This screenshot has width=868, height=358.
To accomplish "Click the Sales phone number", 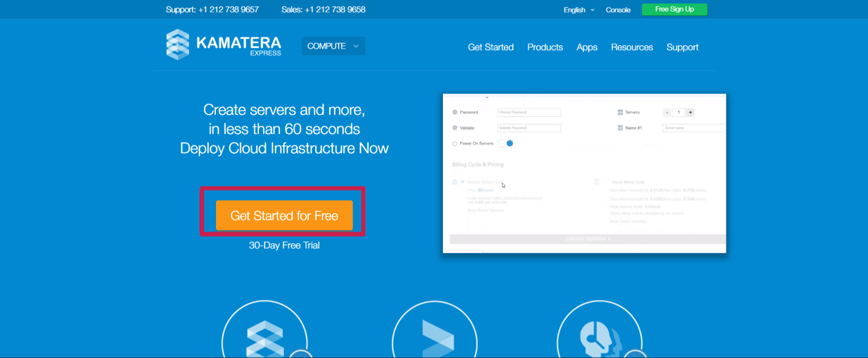I will tap(324, 10).
